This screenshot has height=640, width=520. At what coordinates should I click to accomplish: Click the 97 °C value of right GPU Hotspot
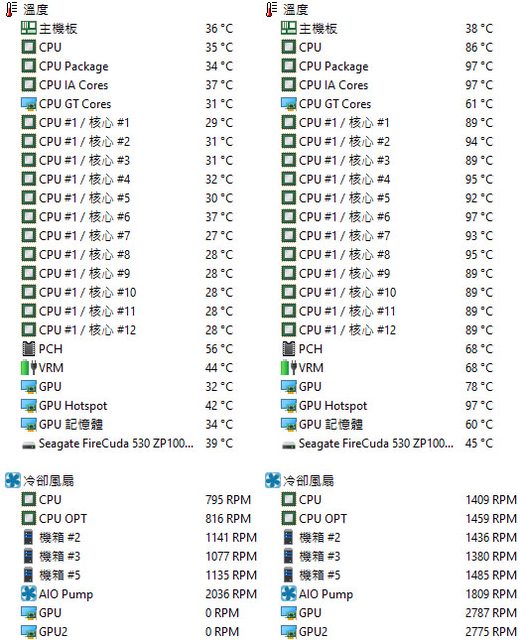pyautogui.click(x=479, y=405)
